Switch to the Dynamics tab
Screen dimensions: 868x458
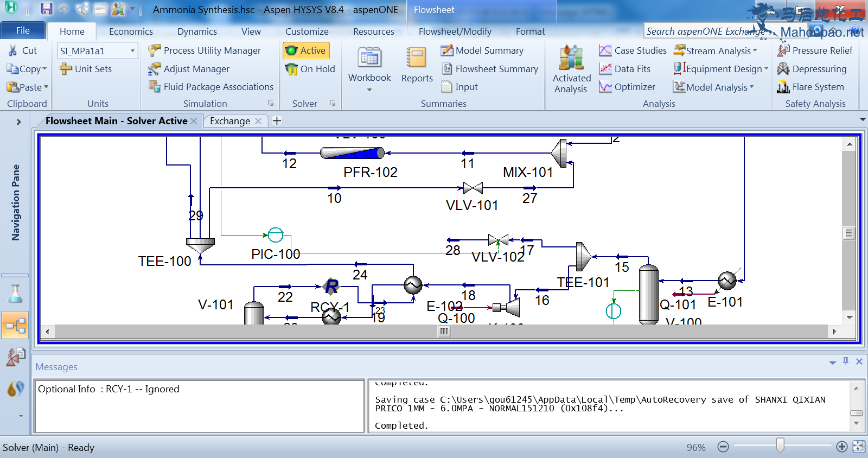pos(197,31)
